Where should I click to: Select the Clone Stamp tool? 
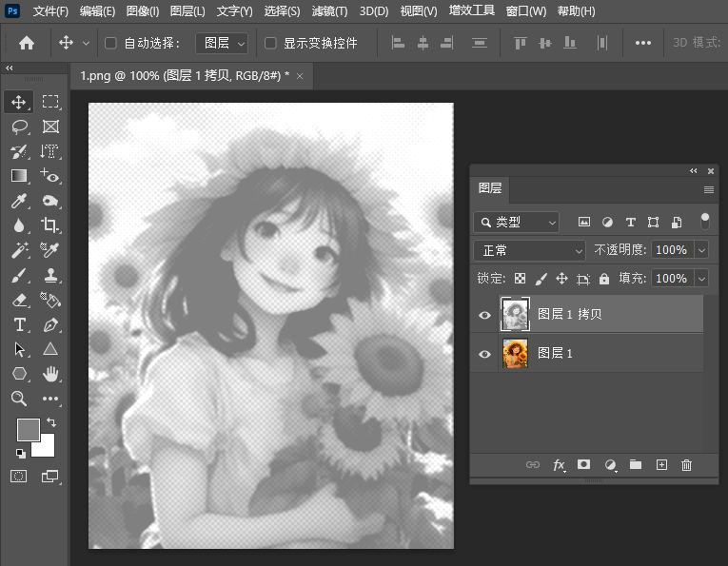[50, 275]
